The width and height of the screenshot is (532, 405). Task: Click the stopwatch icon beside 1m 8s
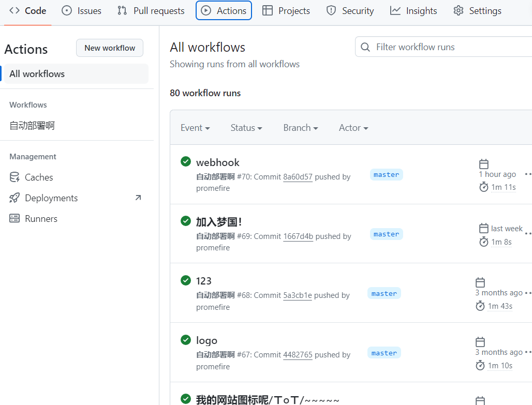(484, 242)
